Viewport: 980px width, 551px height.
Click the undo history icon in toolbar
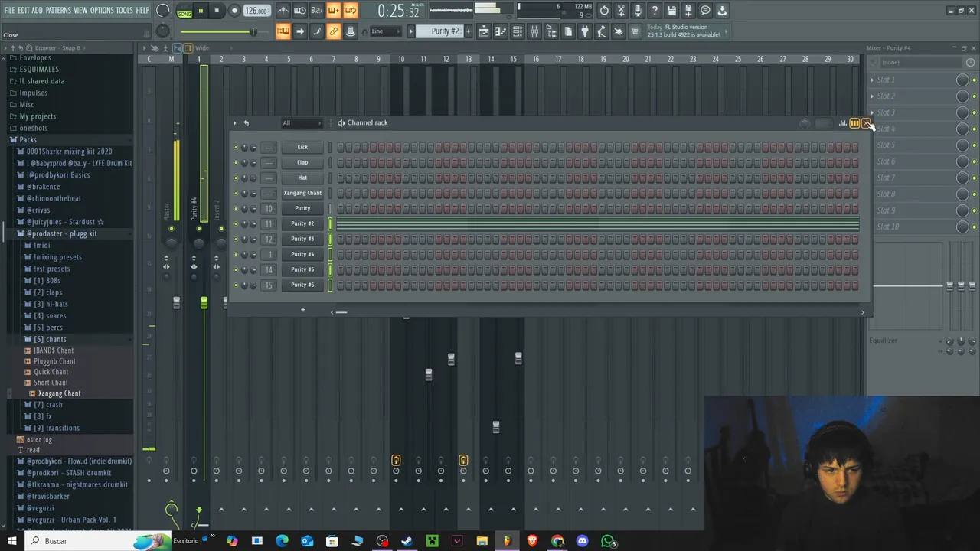click(604, 11)
